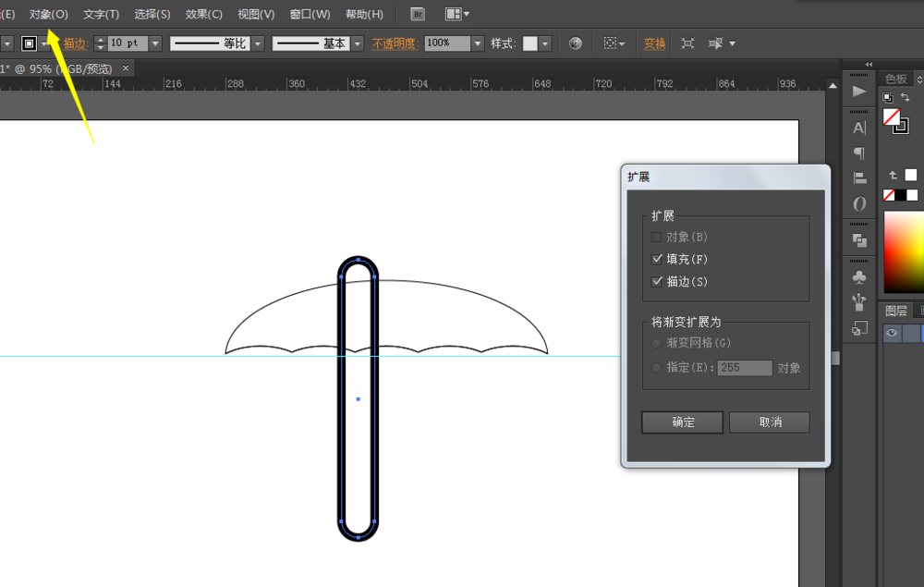Open the 基本 brush definition dropdown
The width and height of the screenshot is (924, 587).
pyautogui.click(x=357, y=43)
